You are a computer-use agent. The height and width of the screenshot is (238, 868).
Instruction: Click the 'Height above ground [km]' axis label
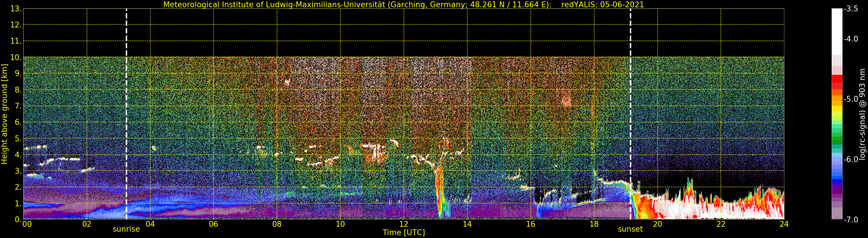(4, 114)
